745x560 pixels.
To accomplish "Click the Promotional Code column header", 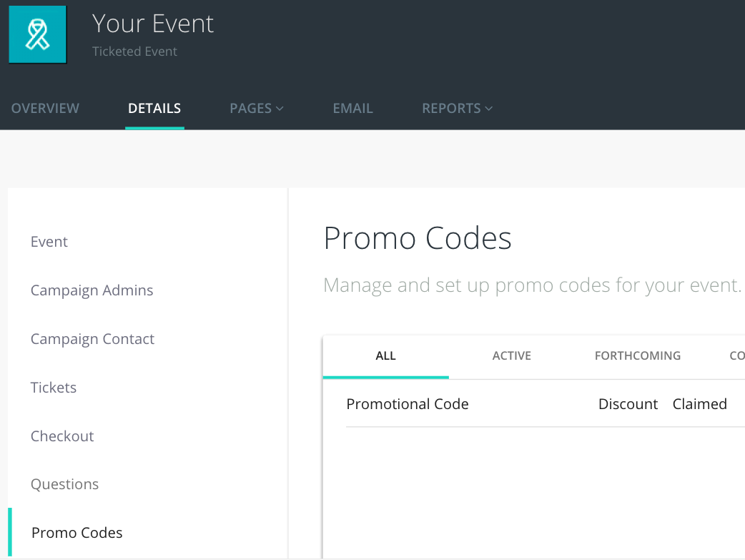I will (408, 404).
